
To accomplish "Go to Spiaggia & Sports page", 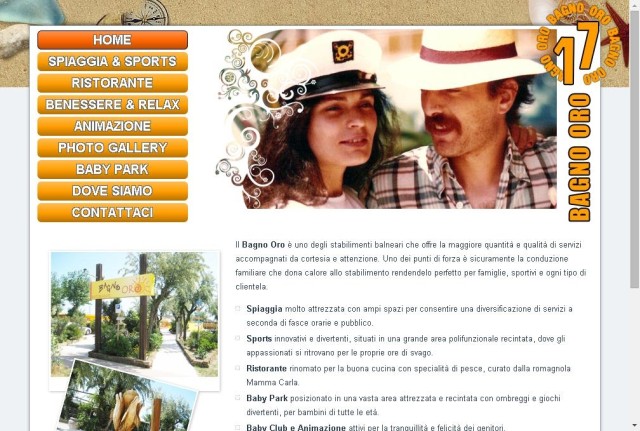I will coord(112,61).
